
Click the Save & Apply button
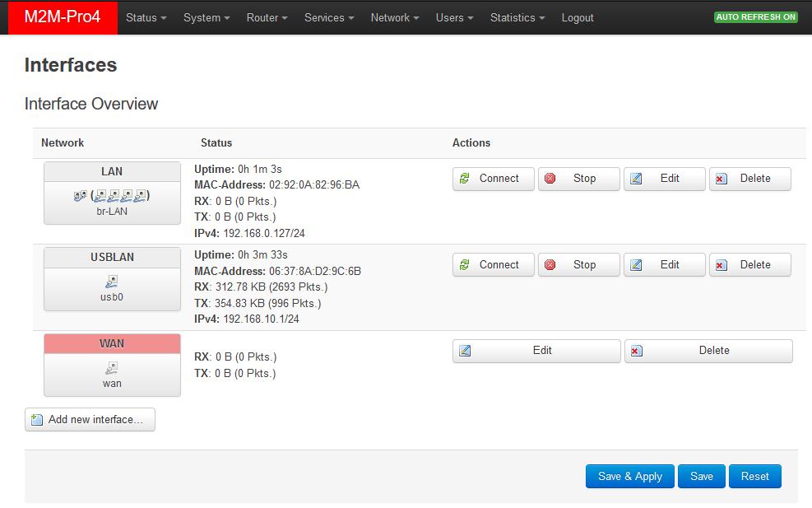629,476
